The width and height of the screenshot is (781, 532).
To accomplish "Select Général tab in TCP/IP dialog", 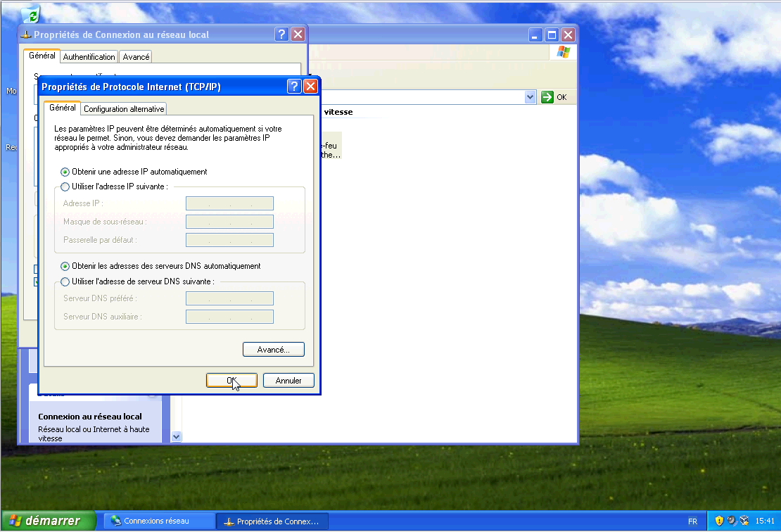I will (x=62, y=108).
